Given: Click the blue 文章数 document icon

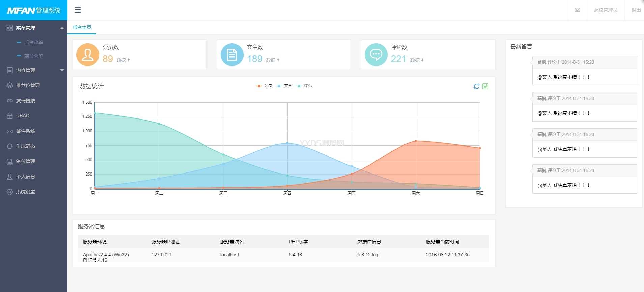Looking at the screenshot, I should coord(232,55).
